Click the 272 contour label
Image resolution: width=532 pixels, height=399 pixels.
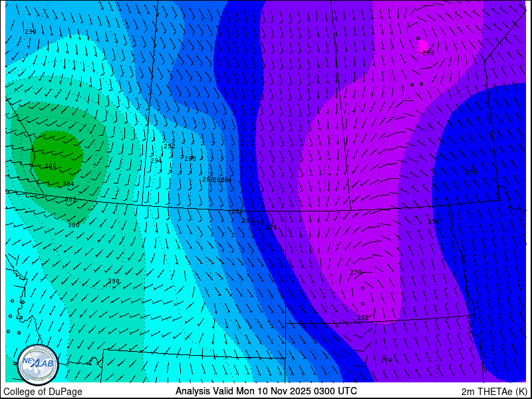point(362,318)
